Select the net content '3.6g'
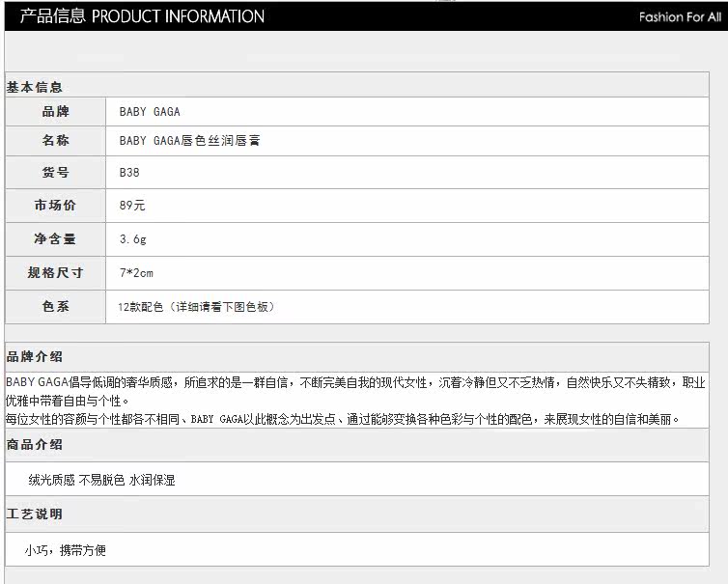Screen dimensions: 728x584 133,239
